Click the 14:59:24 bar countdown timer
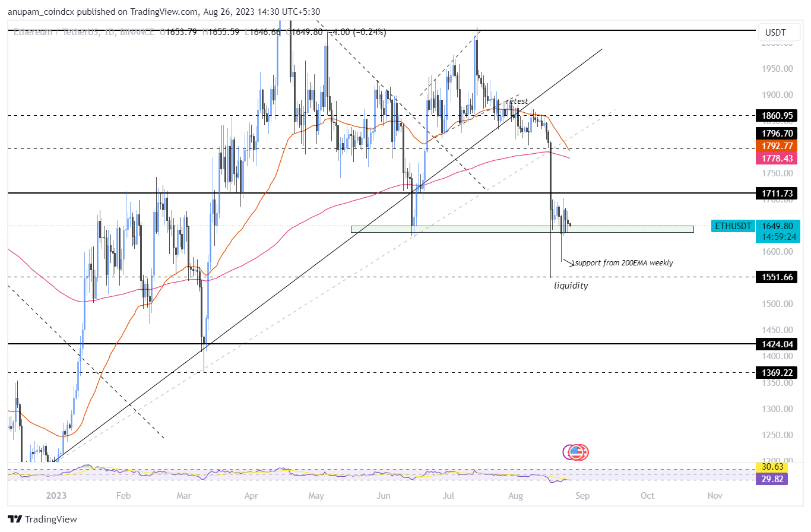 tap(777, 237)
